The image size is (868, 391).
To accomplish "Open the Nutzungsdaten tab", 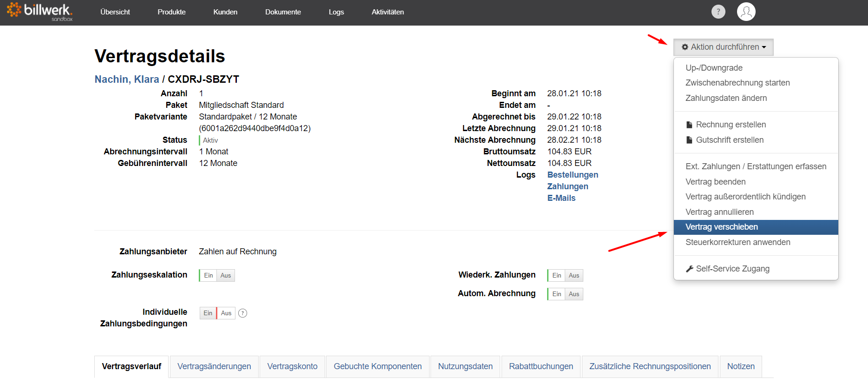I will pos(465,366).
